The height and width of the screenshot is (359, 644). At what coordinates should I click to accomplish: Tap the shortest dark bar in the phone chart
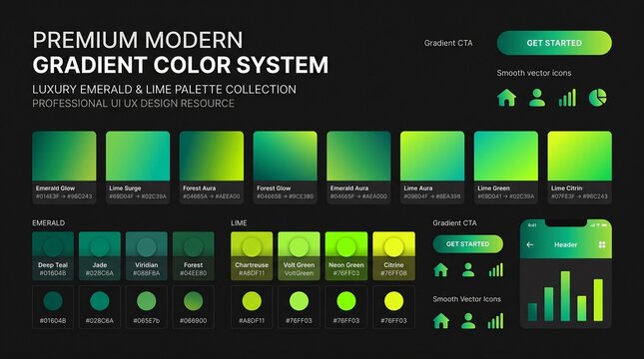[x=532, y=312]
